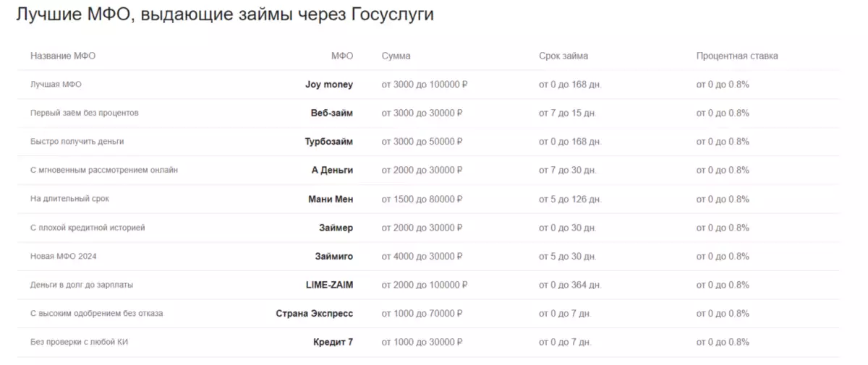Screen dimensions: 868x365
Task: Open the Мани Мен MFO link
Action: [x=331, y=199]
